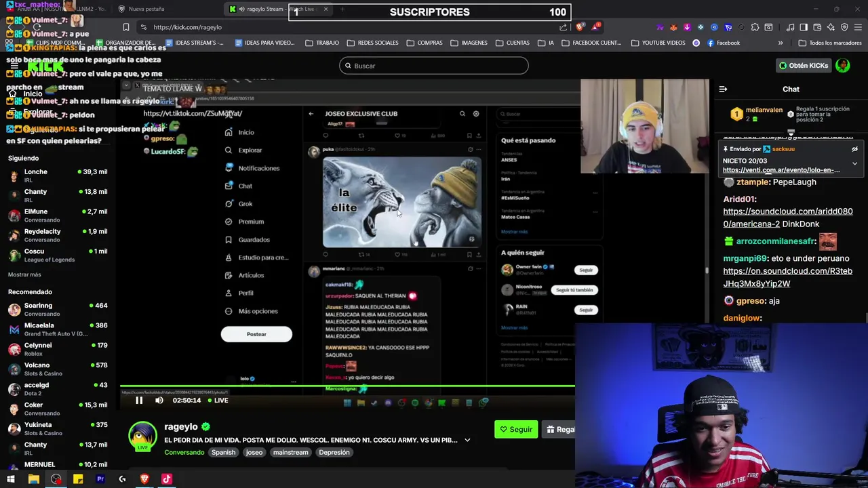Open the purple circle bookmark icon

pos(696,43)
